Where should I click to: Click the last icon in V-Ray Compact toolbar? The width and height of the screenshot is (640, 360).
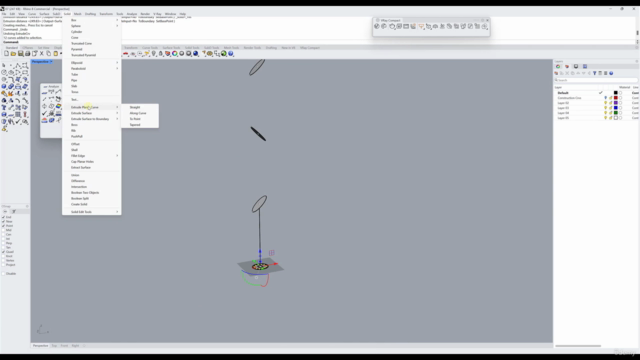coord(484,26)
